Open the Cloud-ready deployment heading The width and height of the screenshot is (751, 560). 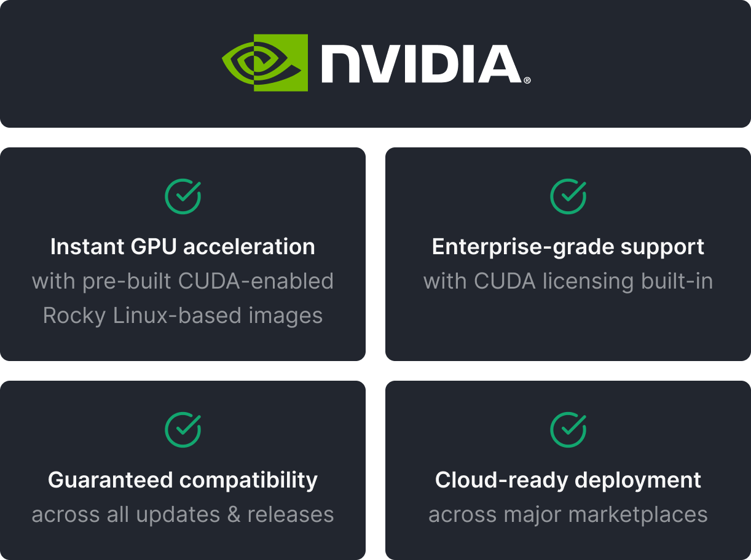568,480
